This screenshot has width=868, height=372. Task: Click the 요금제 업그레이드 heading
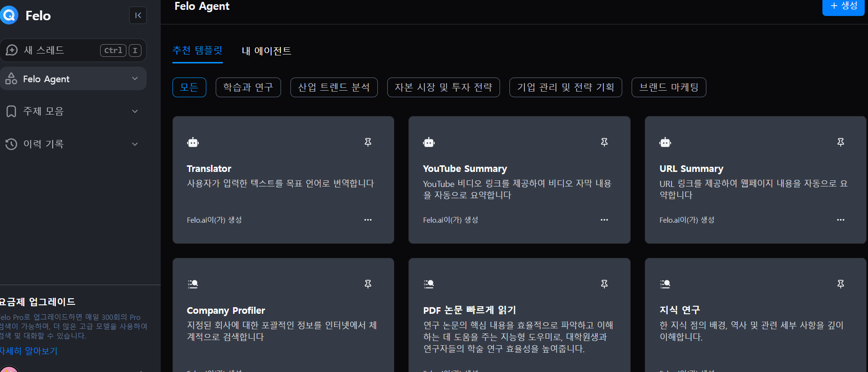click(38, 302)
